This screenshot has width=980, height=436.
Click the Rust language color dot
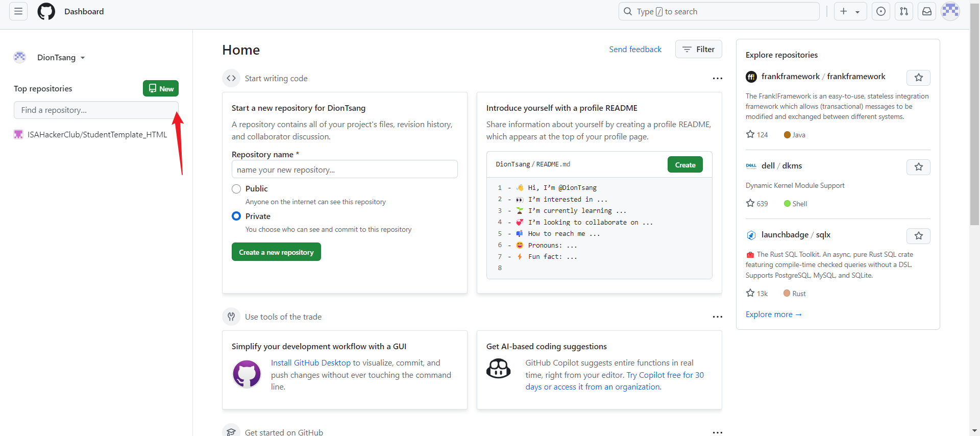[787, 294]
